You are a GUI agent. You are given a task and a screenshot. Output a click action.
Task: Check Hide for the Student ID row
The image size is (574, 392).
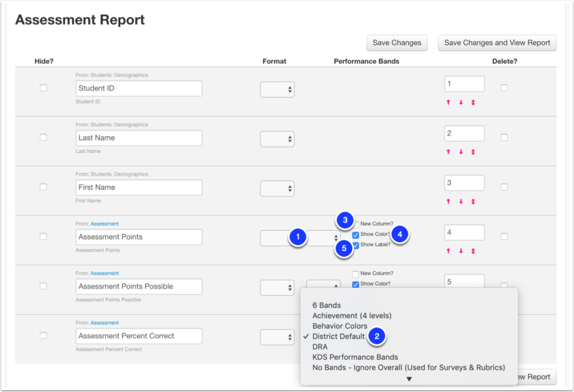pyautogui.click(x=43, y=87)
